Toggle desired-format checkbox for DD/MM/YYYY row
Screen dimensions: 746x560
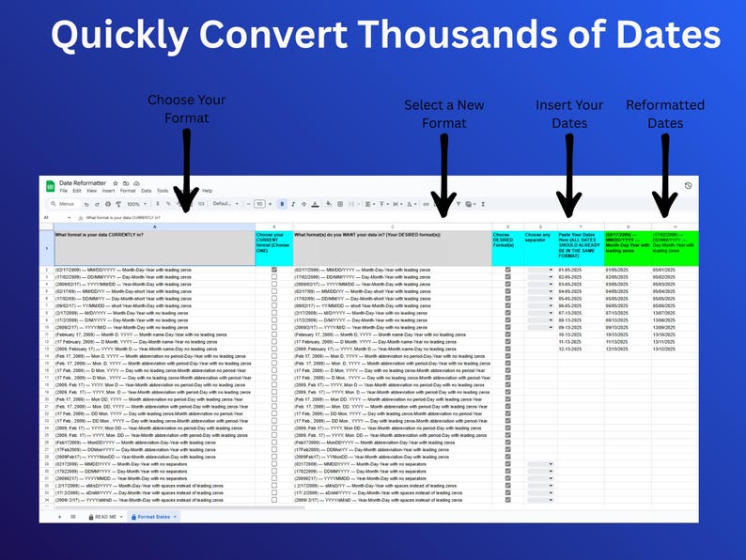(507, 277)
